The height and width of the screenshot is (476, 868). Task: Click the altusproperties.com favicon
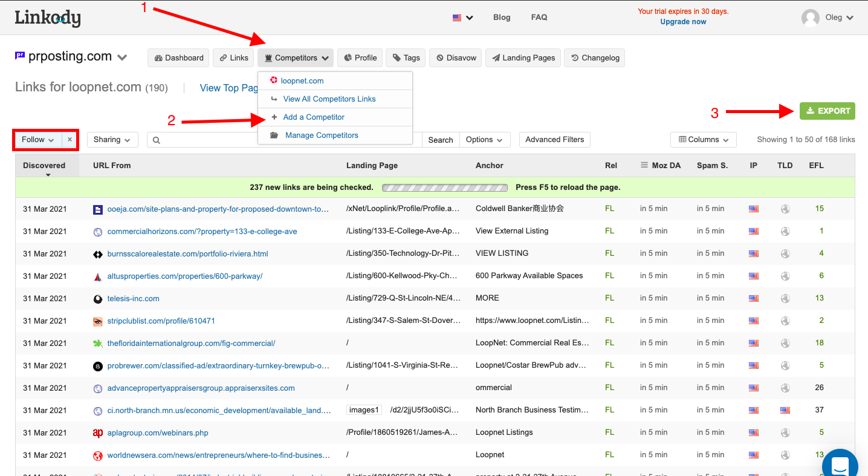(98, 277)
